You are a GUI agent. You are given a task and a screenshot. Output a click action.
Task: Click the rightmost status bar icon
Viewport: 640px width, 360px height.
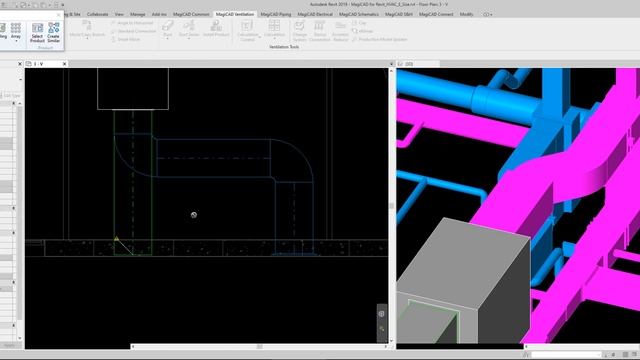634,355
